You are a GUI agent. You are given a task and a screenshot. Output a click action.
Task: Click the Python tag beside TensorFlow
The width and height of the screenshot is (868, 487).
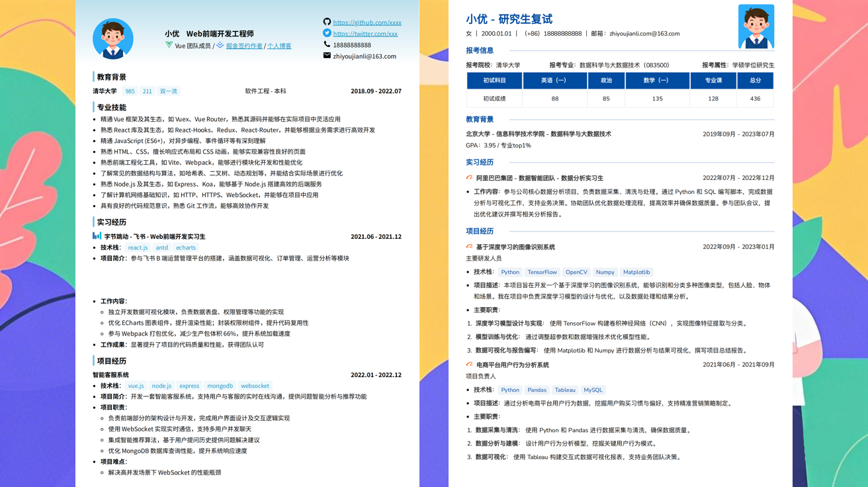[510, 272]
